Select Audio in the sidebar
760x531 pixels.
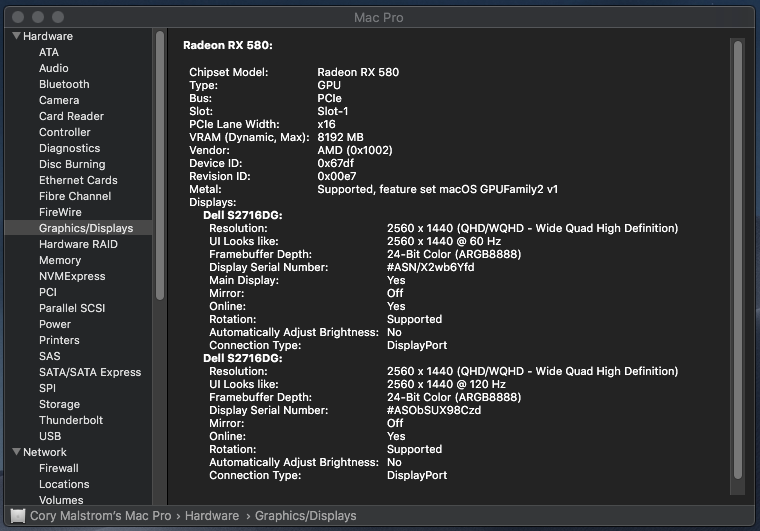coord(53,68)
